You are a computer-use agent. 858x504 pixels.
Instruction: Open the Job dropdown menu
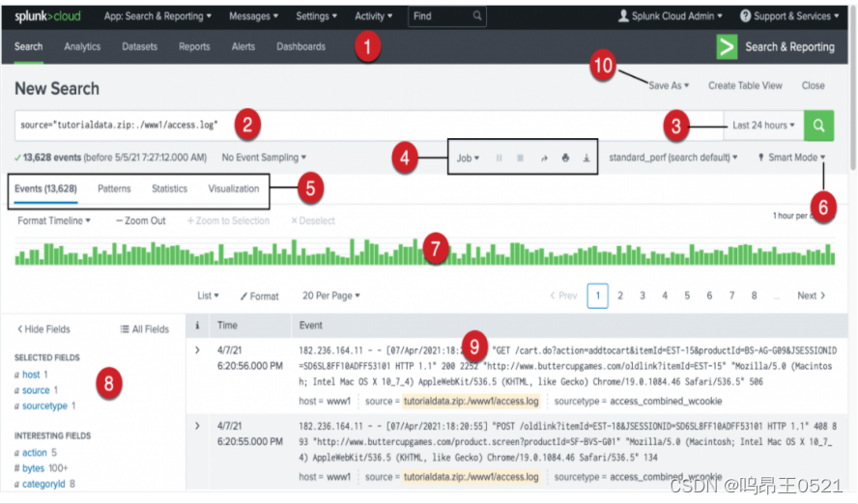[x=468, y=158]
